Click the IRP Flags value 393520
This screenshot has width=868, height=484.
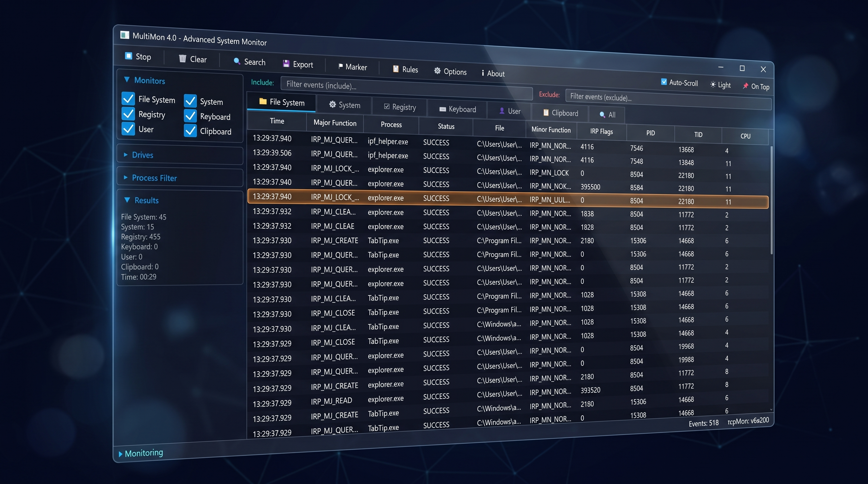pyautogui.click(x=590, y=390)
